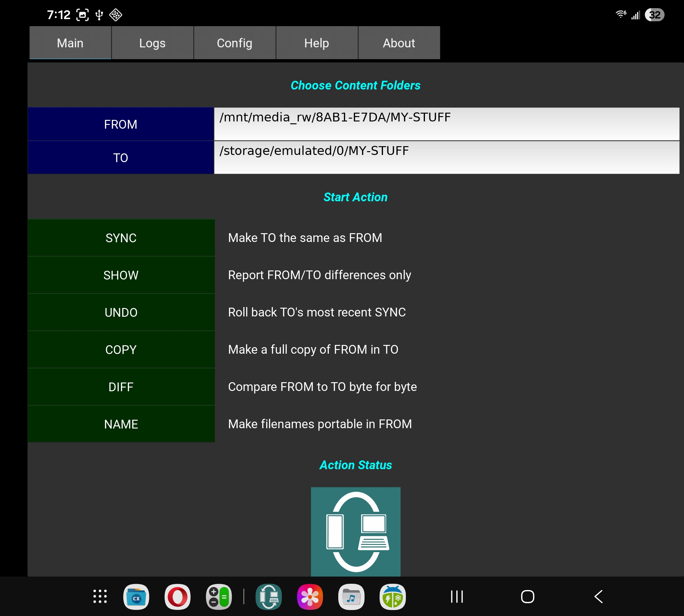Screen dimensions: 684x616
Task: Tap the sync app icon in taskbar
Action: [x=268, y=596]
